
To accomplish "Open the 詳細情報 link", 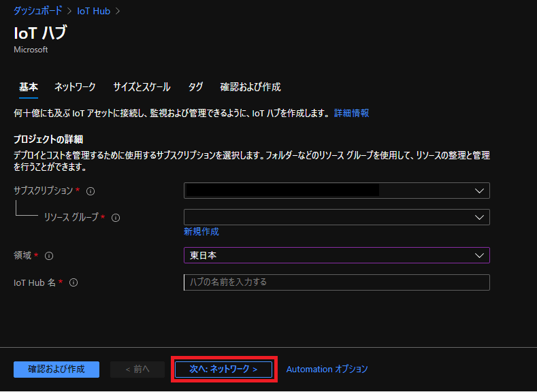I will (x=351, y=114).
